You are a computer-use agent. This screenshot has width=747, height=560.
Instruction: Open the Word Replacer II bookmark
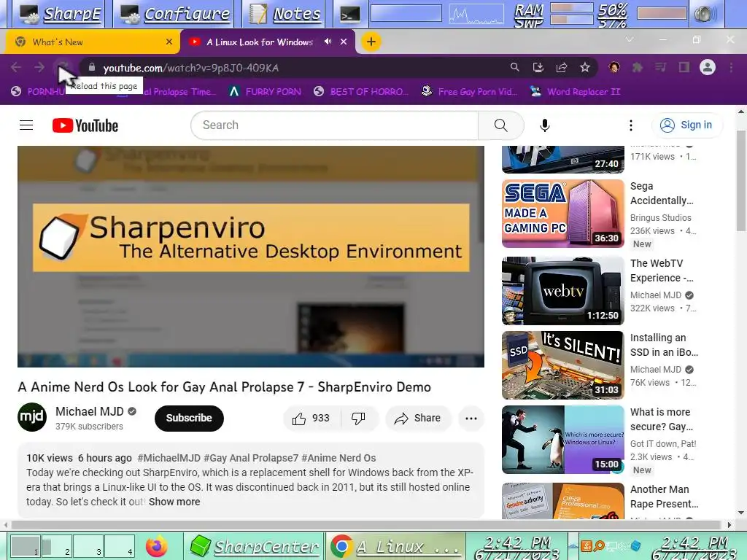coord(575,91)
